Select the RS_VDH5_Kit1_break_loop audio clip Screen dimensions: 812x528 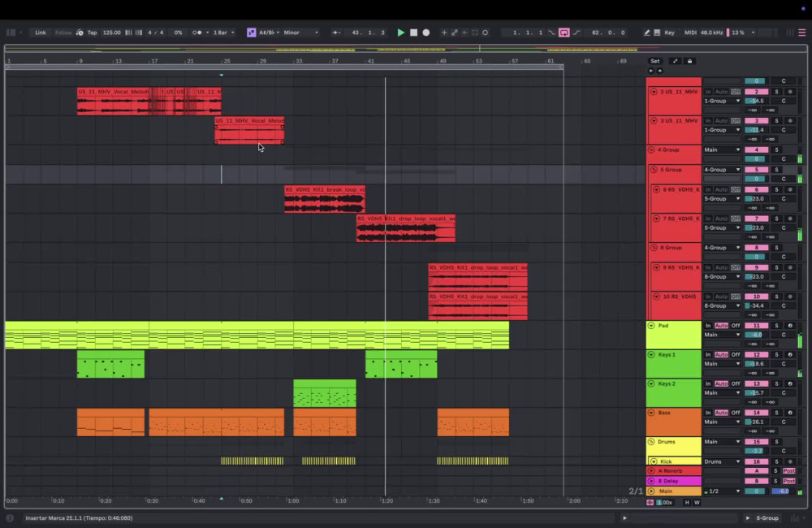click(x=325, y=200)
